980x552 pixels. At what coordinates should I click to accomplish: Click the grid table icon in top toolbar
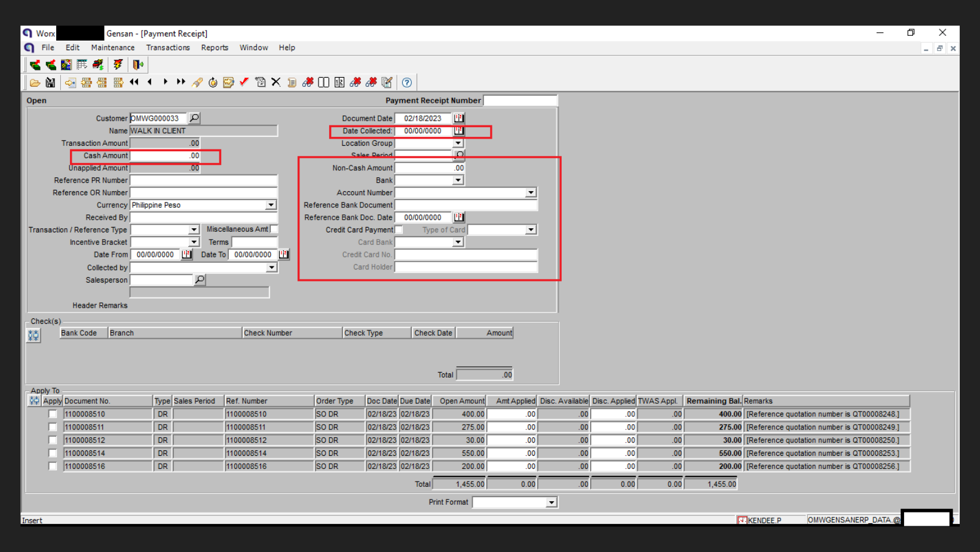point(82,65)
